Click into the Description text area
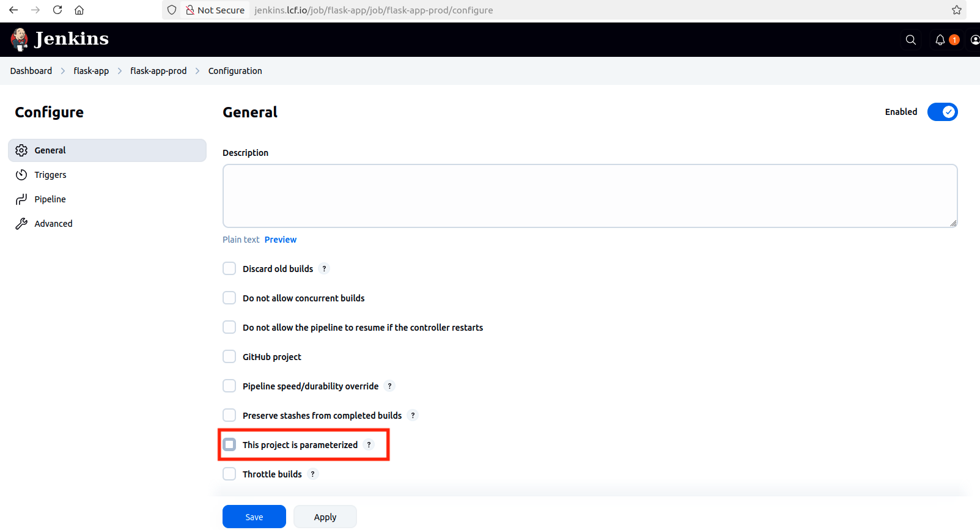 (589, 196)
